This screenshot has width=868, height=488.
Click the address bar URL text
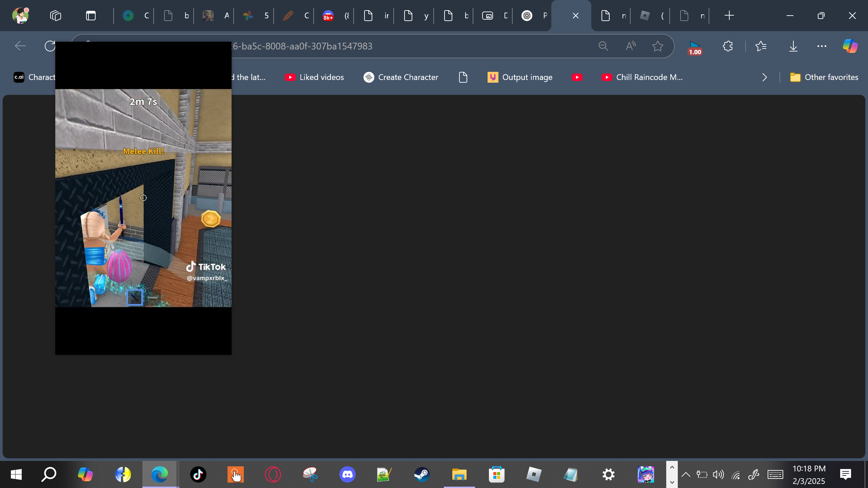pyautogui.click(x=302, y=46)
